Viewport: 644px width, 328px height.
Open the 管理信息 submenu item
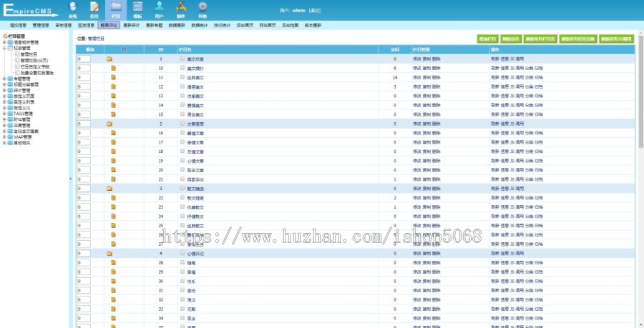[x=41, y=25]
